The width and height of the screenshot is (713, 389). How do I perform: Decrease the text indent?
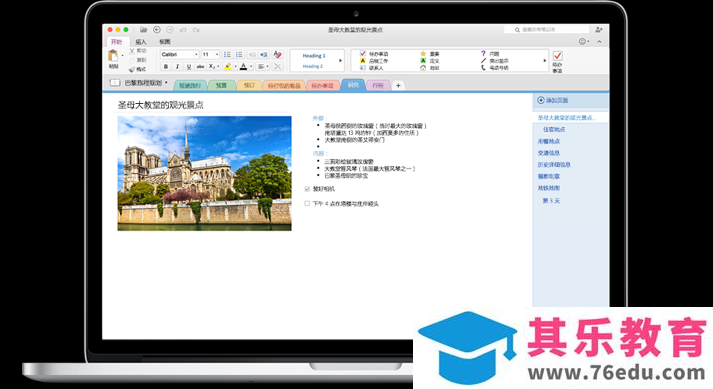pos(252,55)
